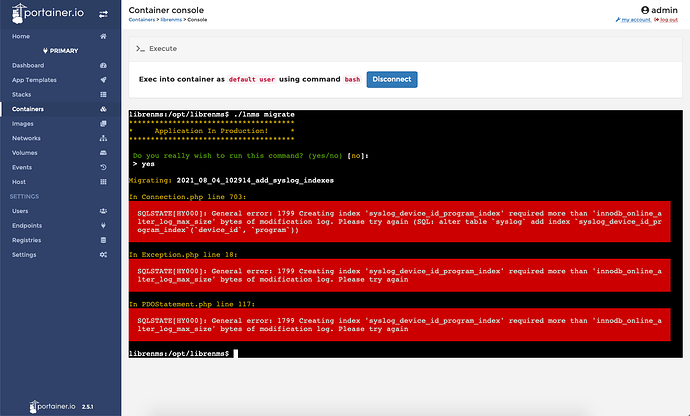Image resolution: width=690 pixels, height=416 pixels.
Task: Click 'In Connection.php line 703:' text
Action: pyautogui.click(x=187, y=197)
